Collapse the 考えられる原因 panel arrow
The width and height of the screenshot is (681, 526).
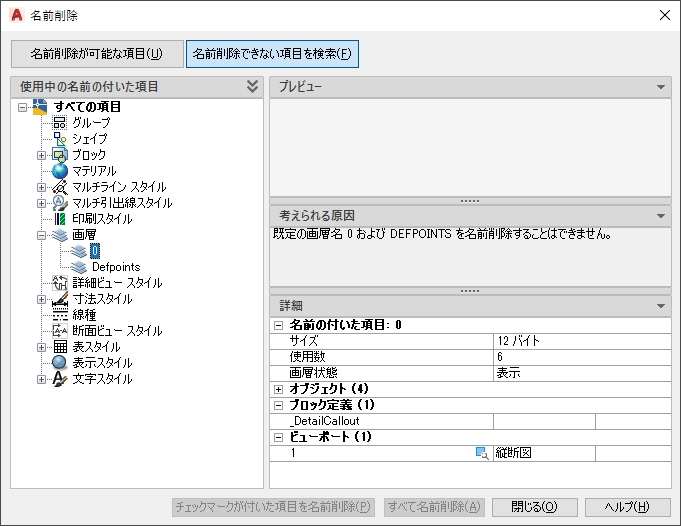pyautogui.click(x=661, y=216)
